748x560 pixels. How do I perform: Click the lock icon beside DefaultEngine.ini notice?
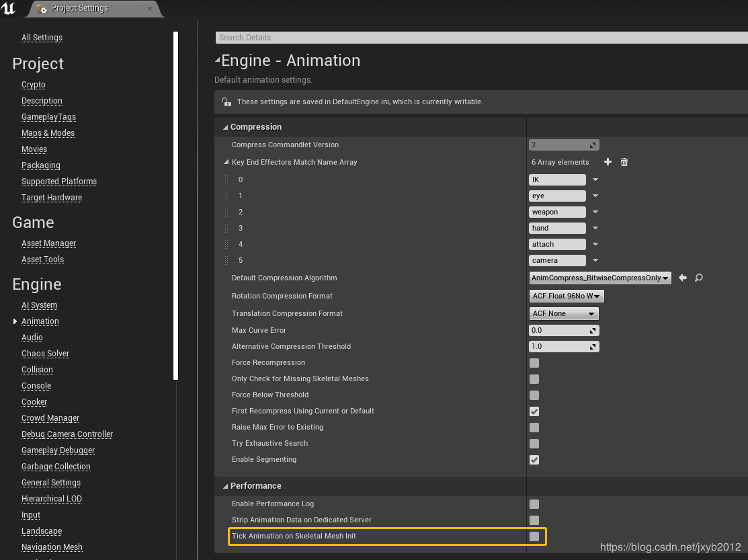[226, 102]
